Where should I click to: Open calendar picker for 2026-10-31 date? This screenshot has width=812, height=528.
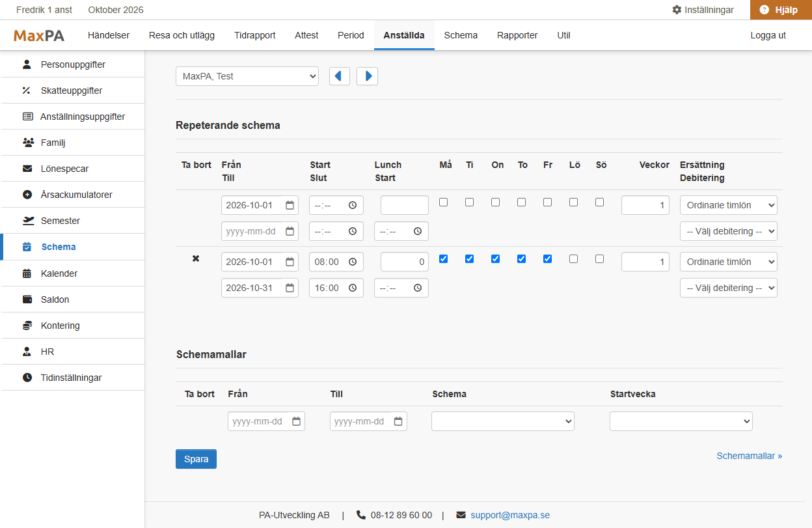point(290,288)
